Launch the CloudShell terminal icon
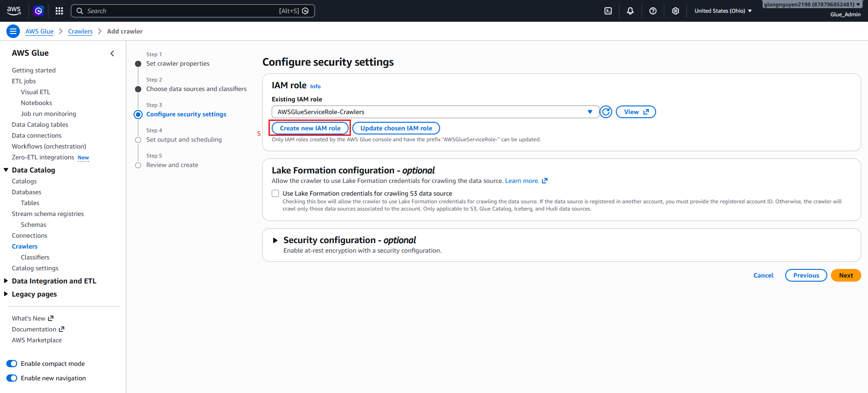 click(x=608, y=11)
